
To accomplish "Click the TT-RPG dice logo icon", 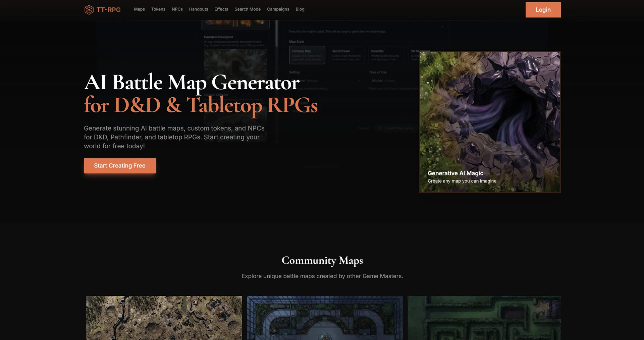I will 89,10.
